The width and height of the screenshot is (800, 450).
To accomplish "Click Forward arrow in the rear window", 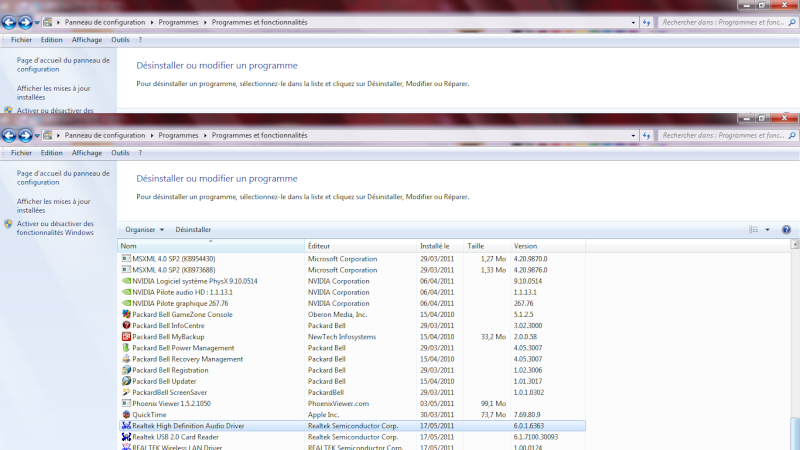I will 25,22.
